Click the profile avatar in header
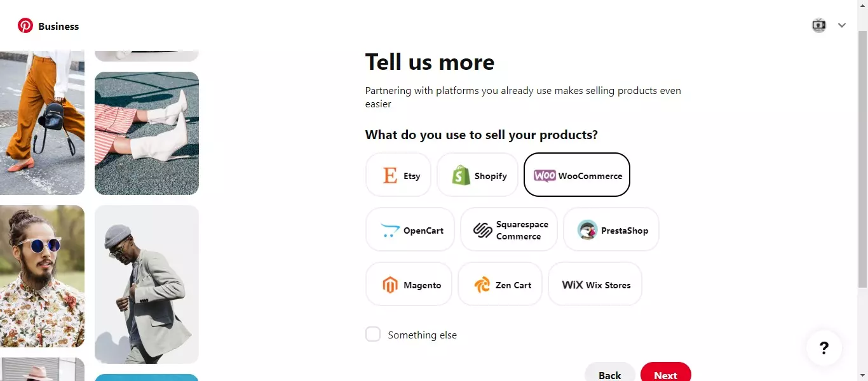Image resolution: width=868 pixels, height=381 pixels. [x=819, y=25]
